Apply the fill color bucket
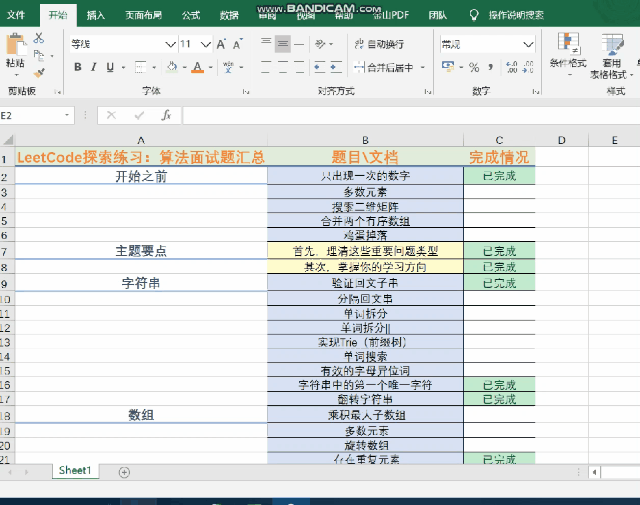This screenshot has height=505, width=640. [172, 67]
